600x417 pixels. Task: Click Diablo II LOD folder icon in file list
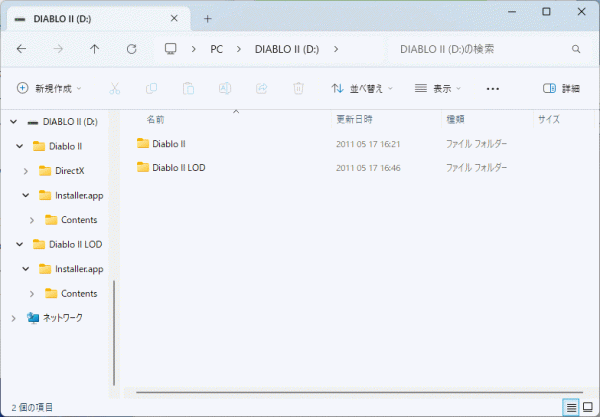click(143, 167)
